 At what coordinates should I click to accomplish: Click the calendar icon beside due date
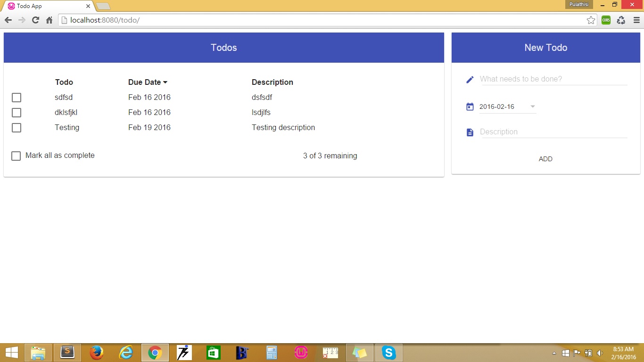[x=470, y=107]
